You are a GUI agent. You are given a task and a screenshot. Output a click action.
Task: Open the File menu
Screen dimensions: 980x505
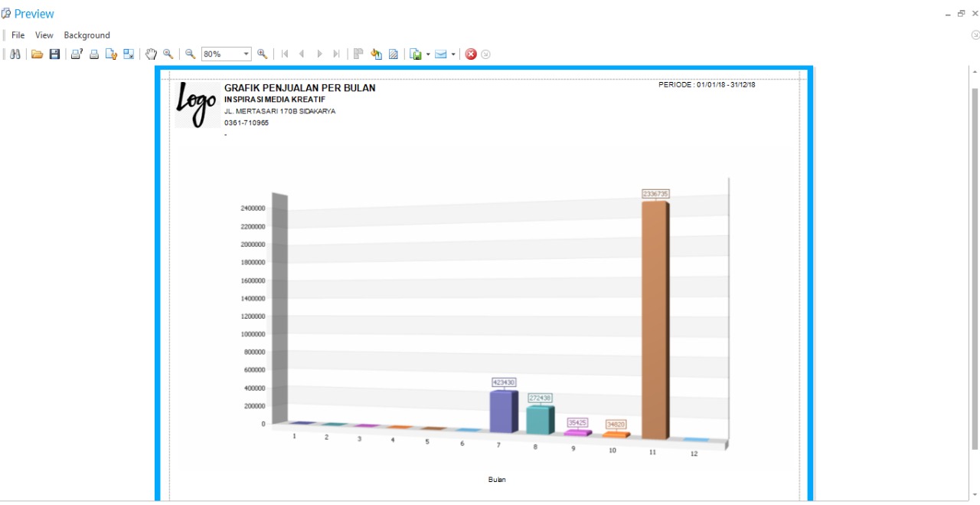pyautogui.click(x=18, y=35)
